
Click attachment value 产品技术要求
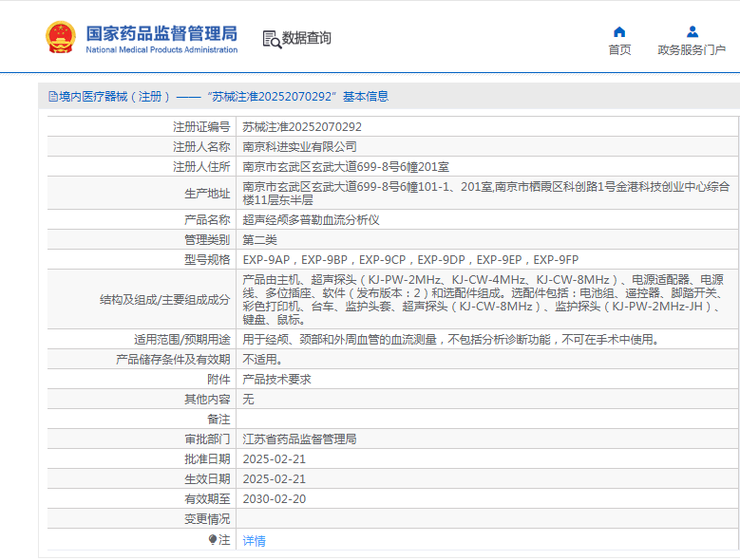(x=276, y=379)
